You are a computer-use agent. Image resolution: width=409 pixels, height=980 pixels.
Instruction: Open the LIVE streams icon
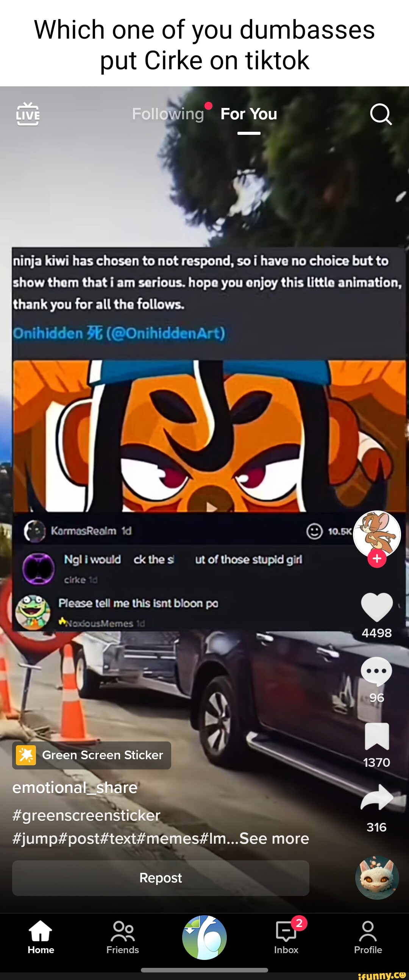[x=28, y=114]
